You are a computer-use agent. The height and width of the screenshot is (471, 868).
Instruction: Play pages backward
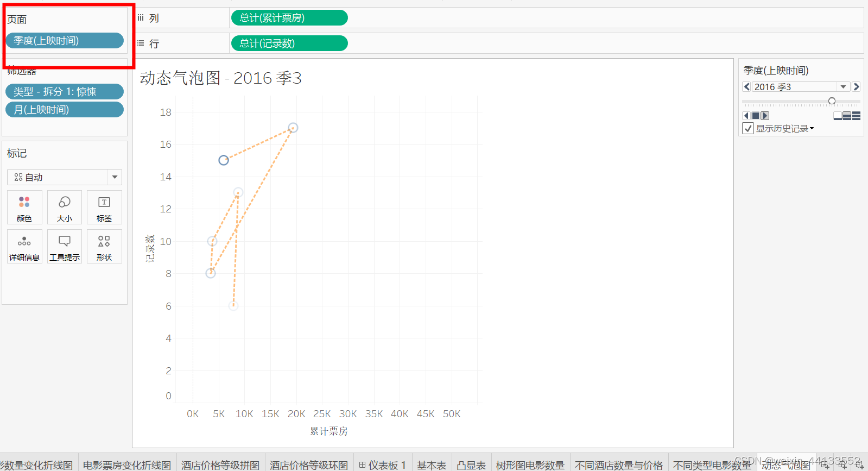[746, 116]
